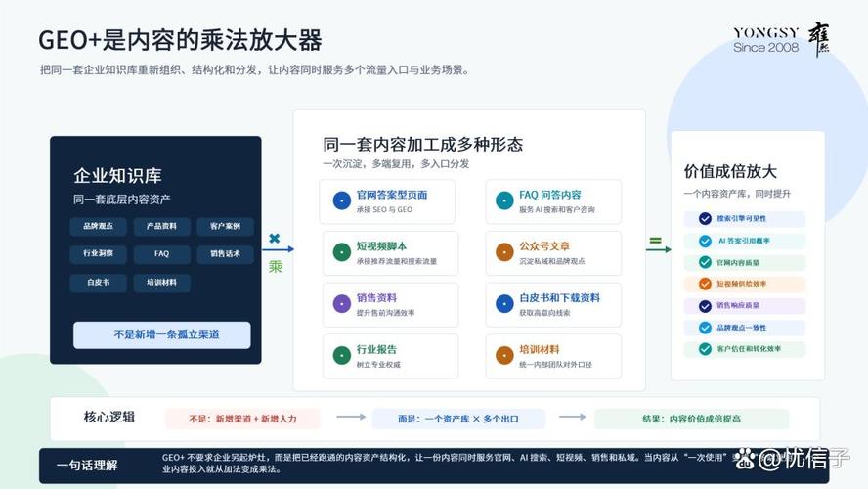Click the subtitle 承接 SEO 与 GEO
Screen dimensions: 868x489
coord(384,210)
